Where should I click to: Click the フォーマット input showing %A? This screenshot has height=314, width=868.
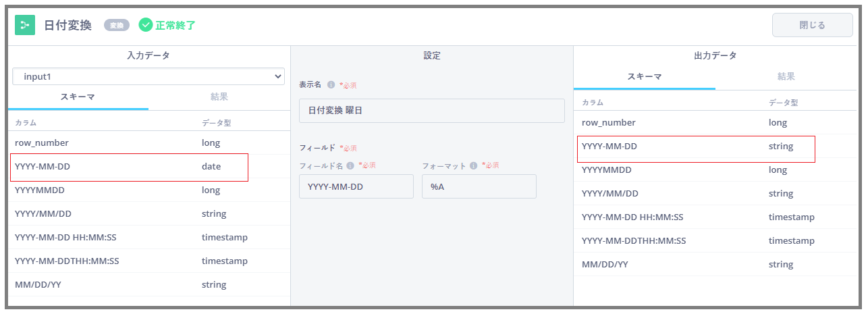tap(479, 186)
